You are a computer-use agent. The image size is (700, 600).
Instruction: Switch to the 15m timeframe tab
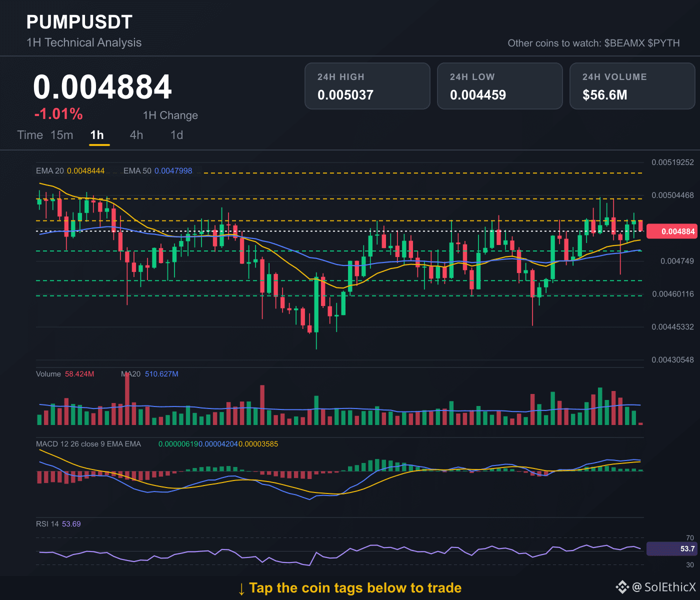click(62, 135)
